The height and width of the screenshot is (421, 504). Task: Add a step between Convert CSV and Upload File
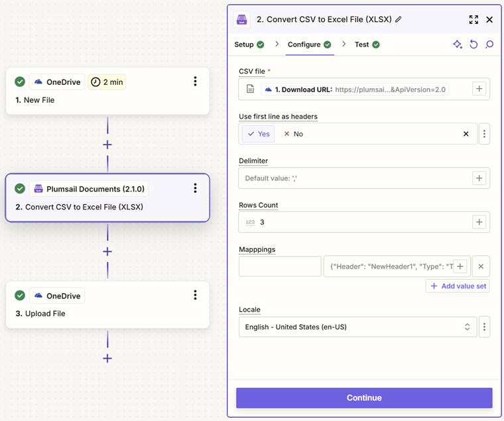[x=107, y=251]
